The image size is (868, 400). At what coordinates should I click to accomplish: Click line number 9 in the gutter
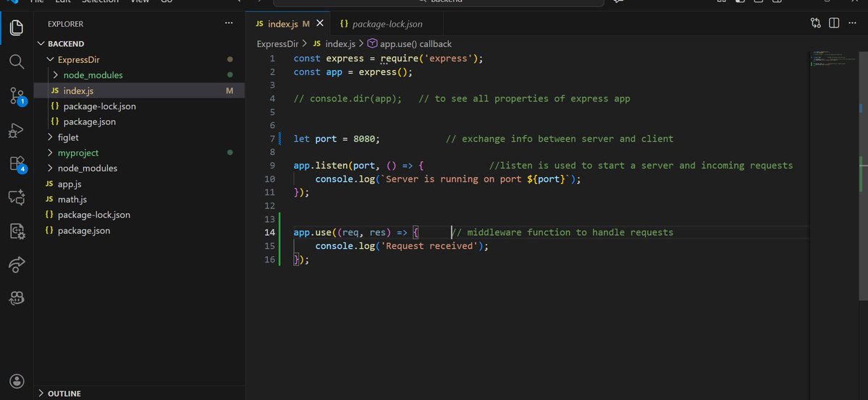pyautogui.click(x=271, y=166)
